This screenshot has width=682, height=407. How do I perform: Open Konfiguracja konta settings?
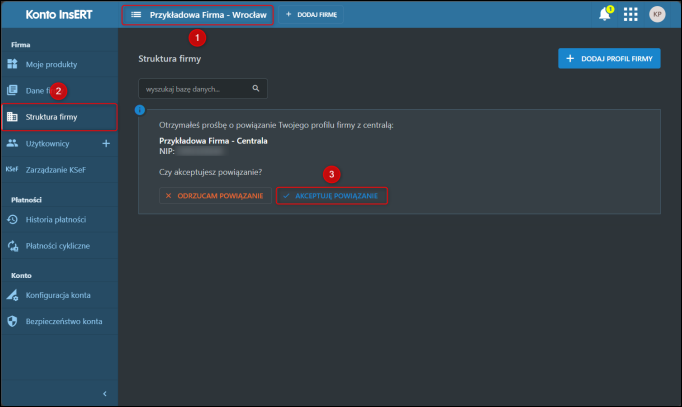(57, 295)
